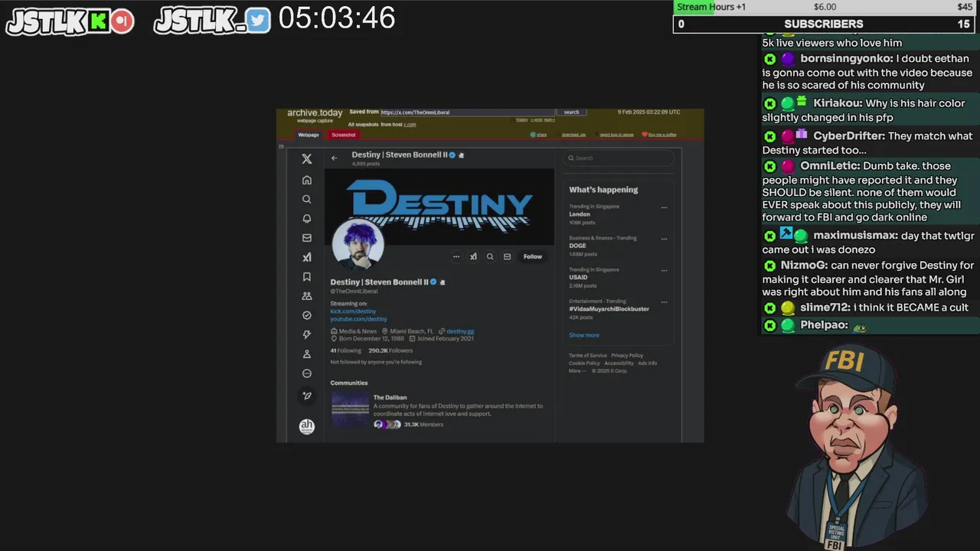Click the Twitter bird icon in overlay
The width and height of the screenshot is (980, 551).
[258, 21]
